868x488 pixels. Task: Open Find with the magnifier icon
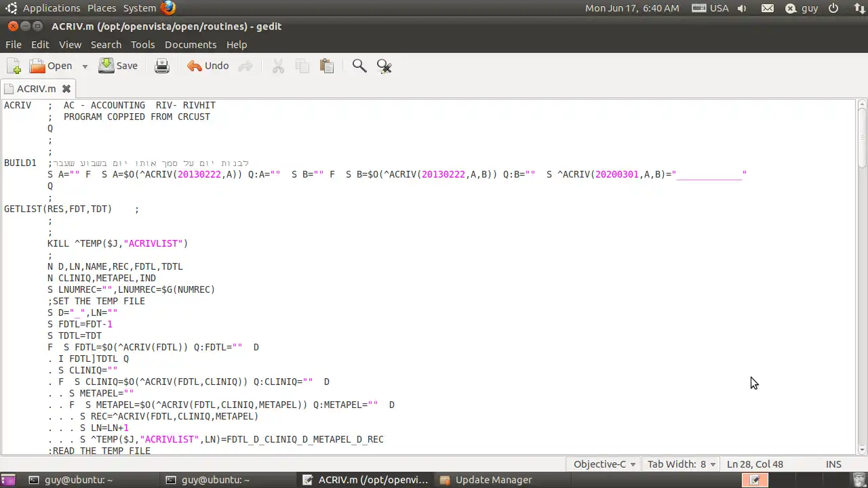tap(359, 66)
